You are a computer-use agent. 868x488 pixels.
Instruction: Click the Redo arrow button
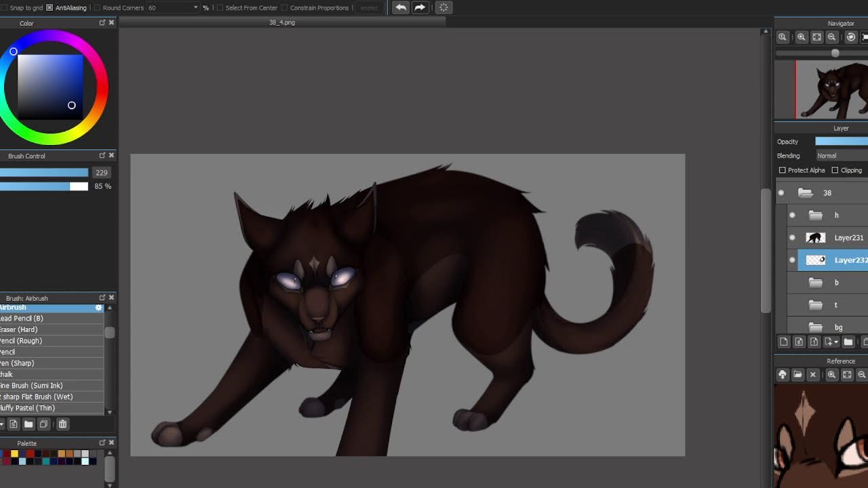420,7
